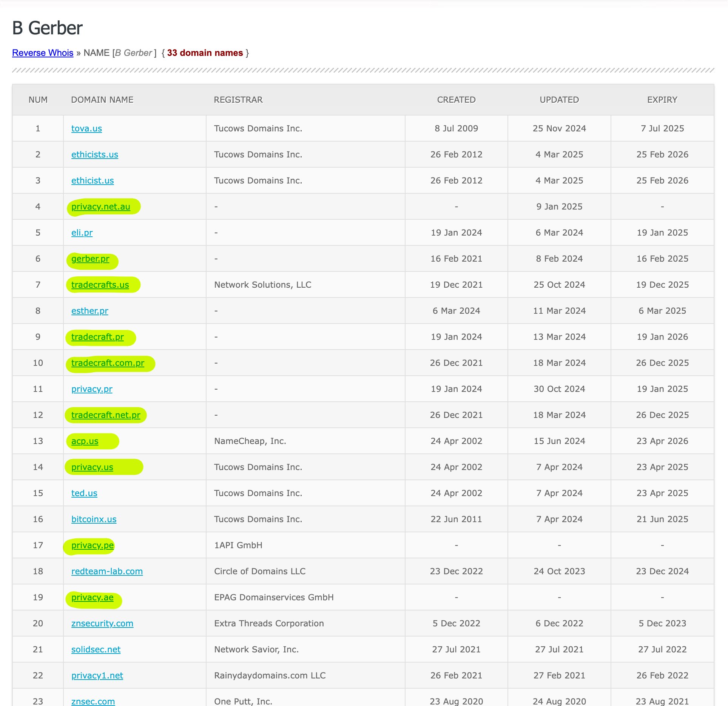Open the privacy.pr domain link

[92, 389]
